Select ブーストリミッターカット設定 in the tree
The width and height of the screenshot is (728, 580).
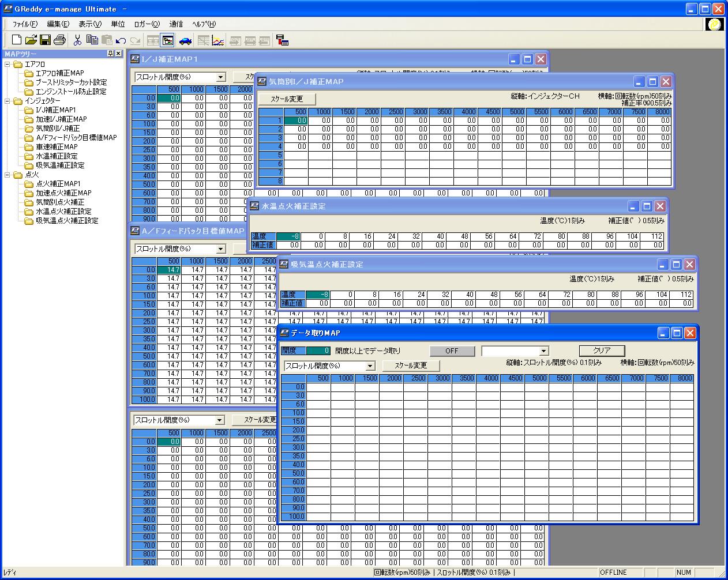click(71, 82)
